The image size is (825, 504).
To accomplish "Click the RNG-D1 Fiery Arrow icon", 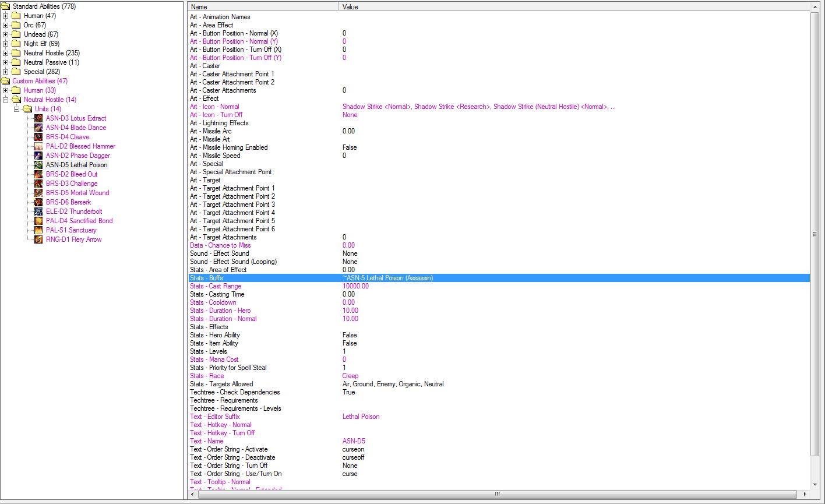I will [x=38, y=239].
